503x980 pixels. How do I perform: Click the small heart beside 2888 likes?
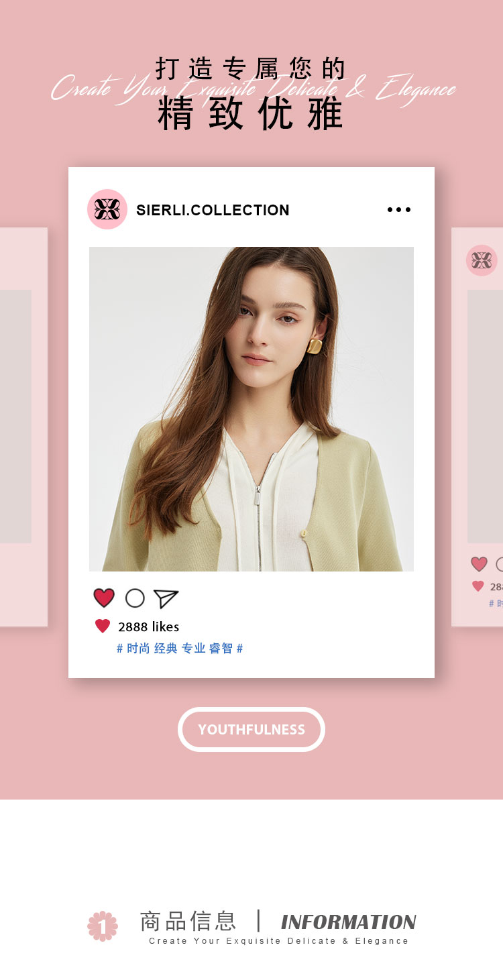(x=103, y=626)
